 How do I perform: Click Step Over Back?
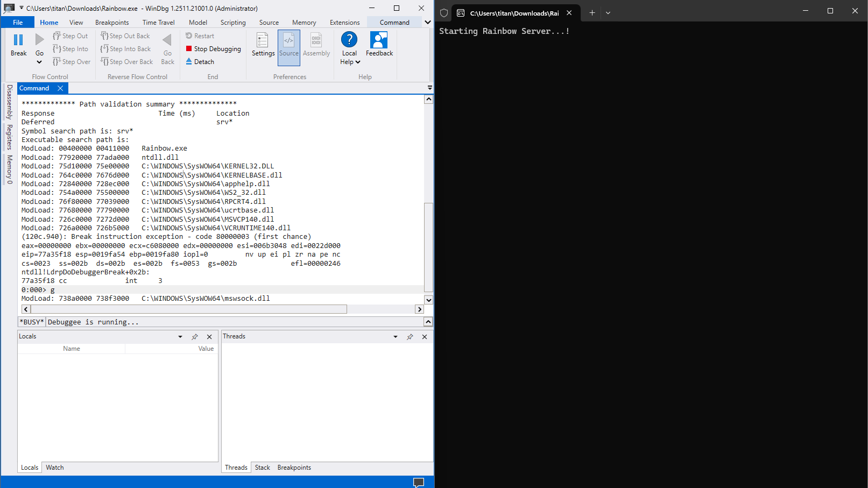(127, 62)
